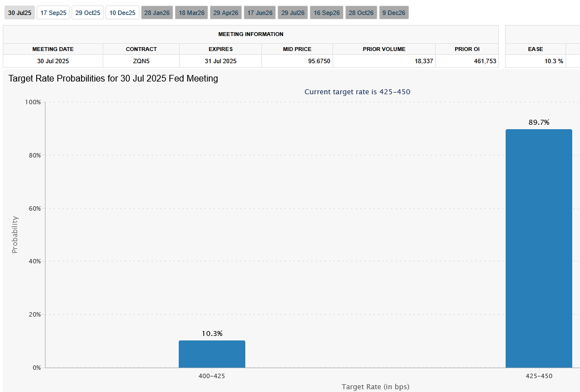
Task: Click the EASE column header
Action: [536, 49]
